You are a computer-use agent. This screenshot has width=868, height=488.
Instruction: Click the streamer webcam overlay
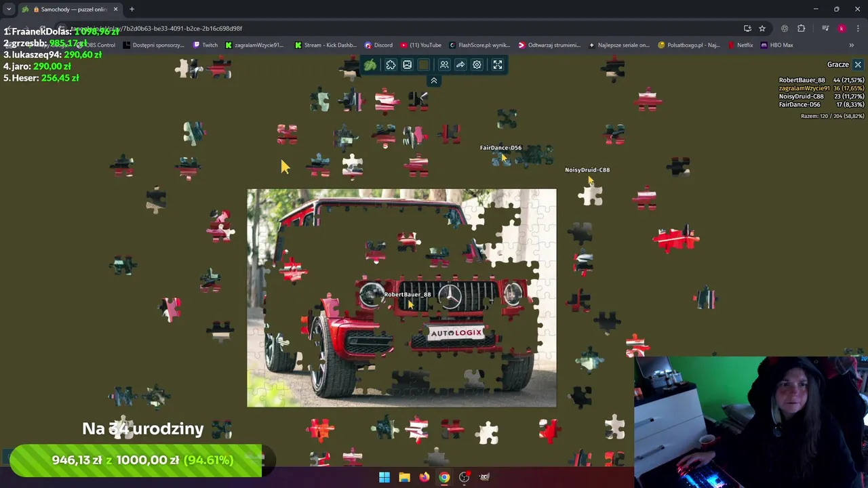[751, 422]
